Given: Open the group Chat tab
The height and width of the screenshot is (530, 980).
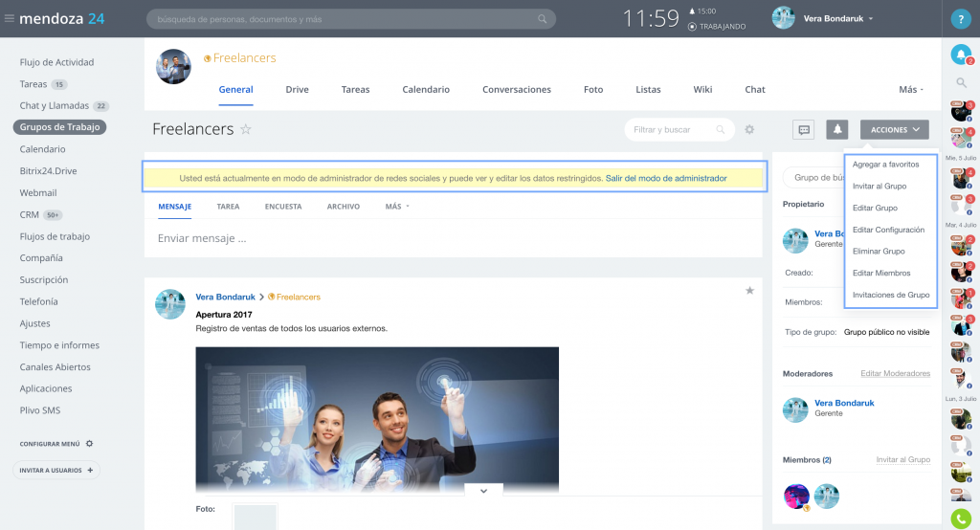Looking at the screenshot, I should pyautogui.click(x=754, y=89).
